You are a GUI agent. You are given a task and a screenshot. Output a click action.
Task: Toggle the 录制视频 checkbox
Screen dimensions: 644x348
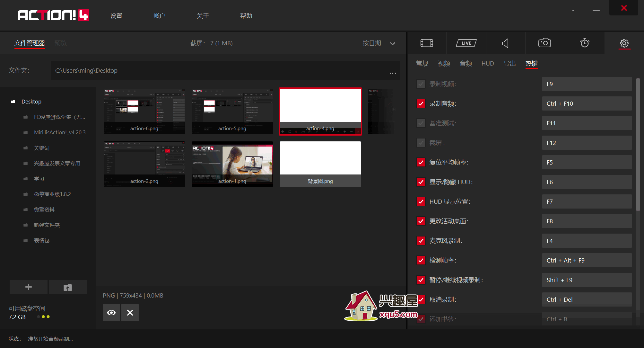pyautogui.click(x=421, y=84)
